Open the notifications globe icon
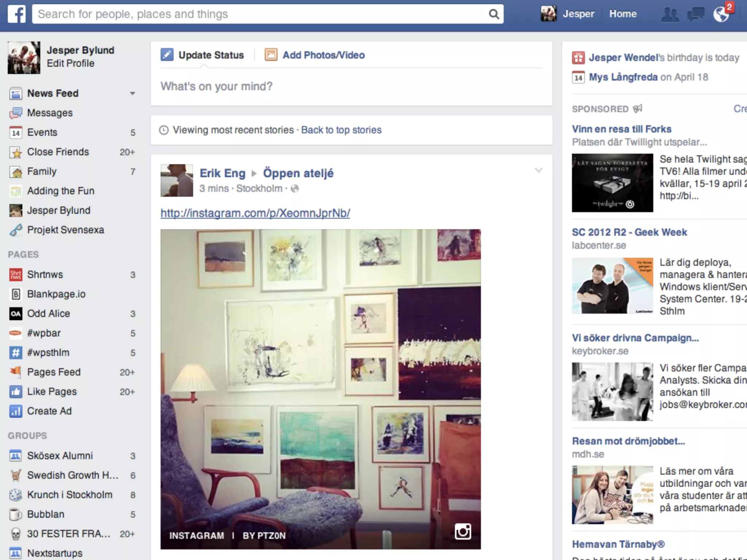 721,15
